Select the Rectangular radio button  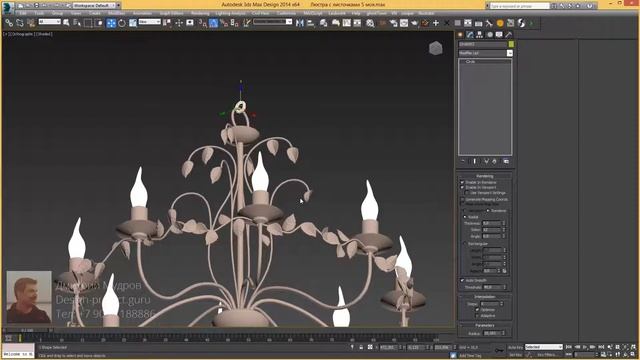[465, 244]
